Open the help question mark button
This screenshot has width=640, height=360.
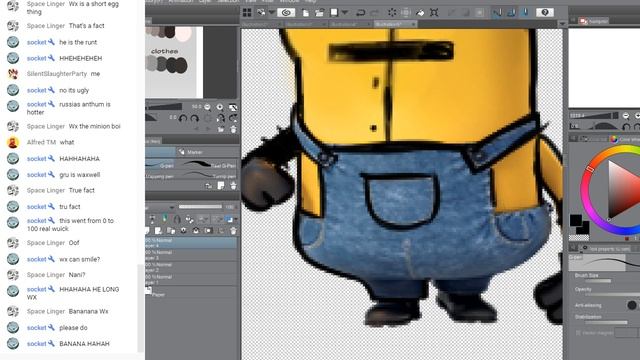544,13
